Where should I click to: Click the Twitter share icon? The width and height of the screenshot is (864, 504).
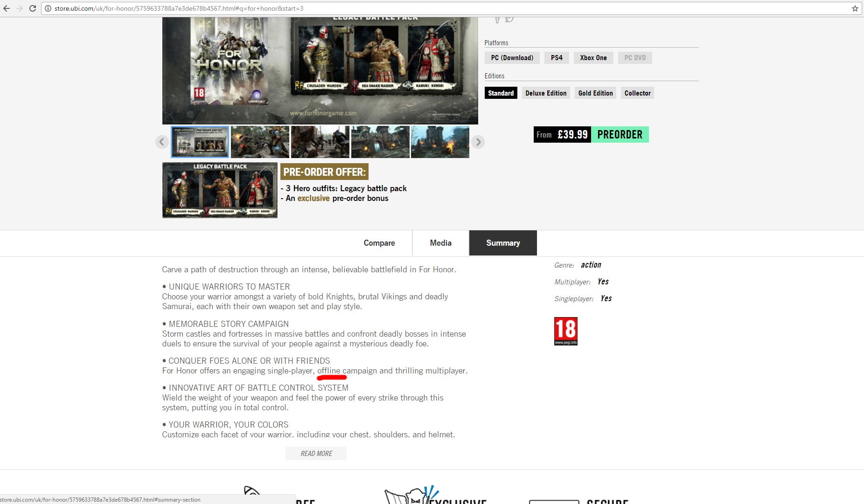click(x=509, y=19)
